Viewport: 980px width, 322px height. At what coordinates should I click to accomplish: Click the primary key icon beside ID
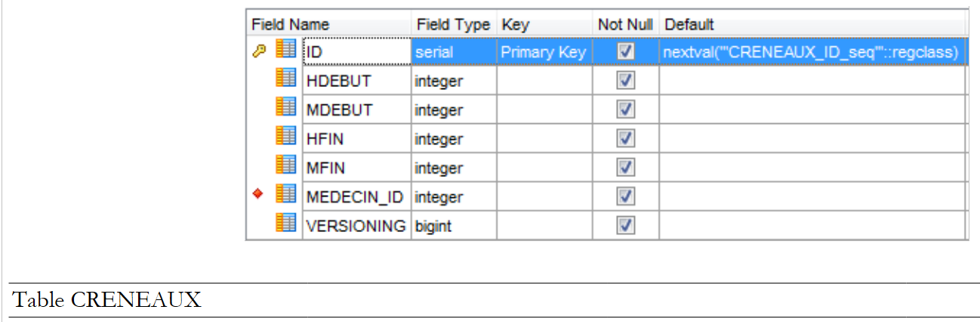point(259,51)
